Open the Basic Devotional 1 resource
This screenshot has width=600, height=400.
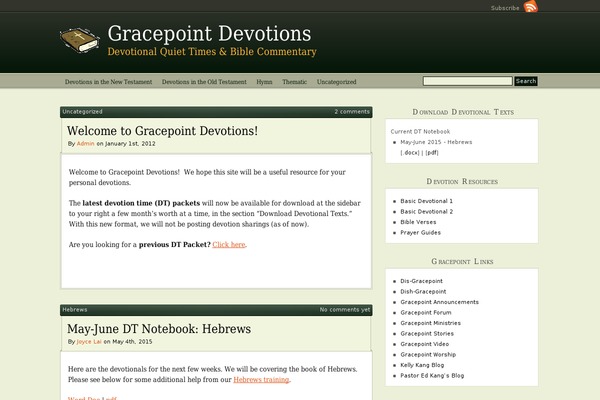(x=426, y=201)
